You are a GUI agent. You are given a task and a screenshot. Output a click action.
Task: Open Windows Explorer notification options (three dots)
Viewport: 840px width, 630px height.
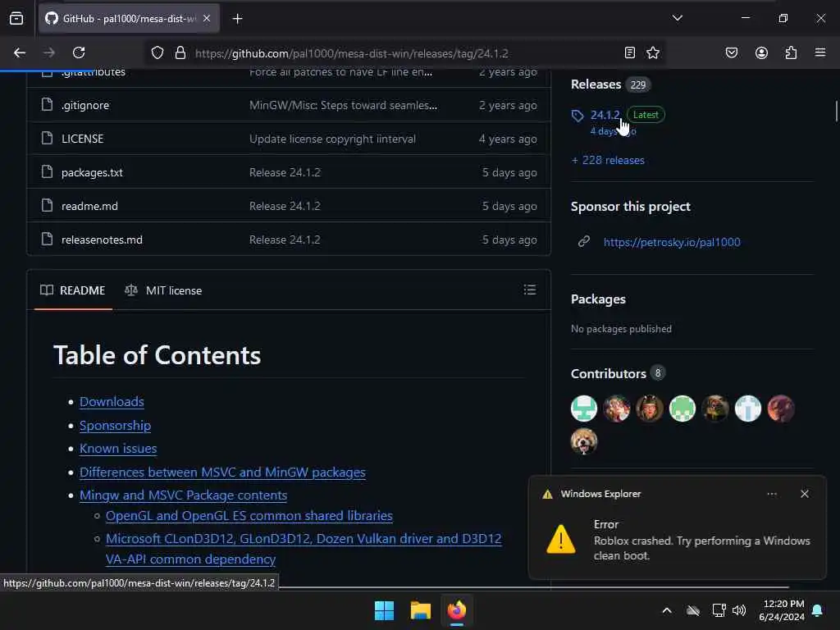click(x=771, y=494)
